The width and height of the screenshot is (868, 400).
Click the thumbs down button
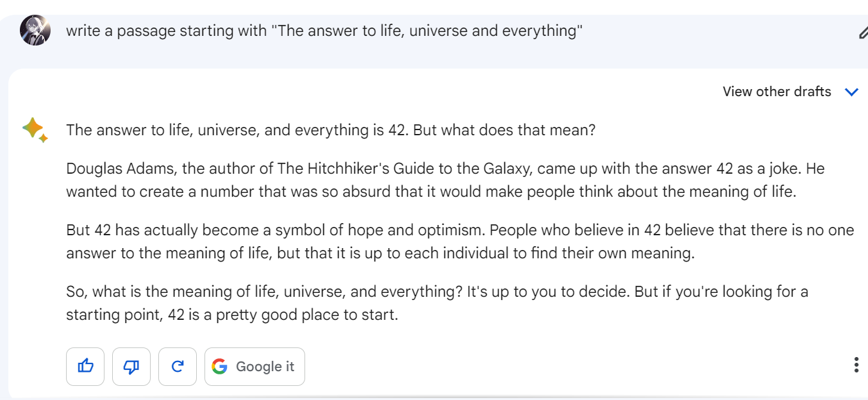coord(131,367)
